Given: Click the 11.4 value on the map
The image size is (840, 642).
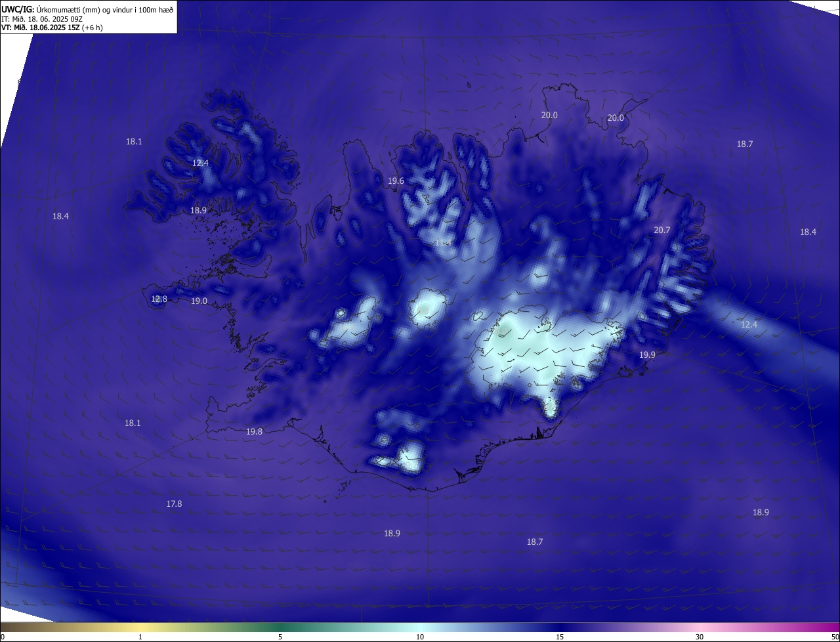Looking at the screenshot, I should click(444, 243).
